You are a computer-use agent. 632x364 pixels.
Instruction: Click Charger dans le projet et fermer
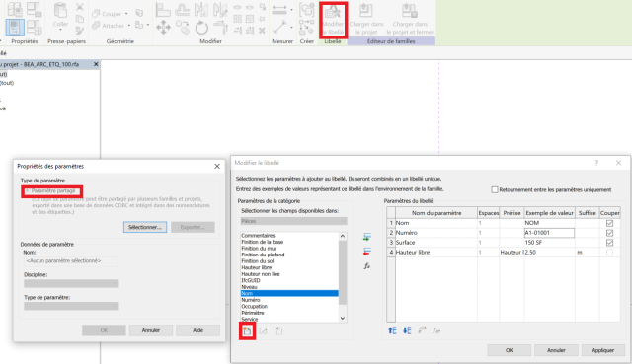[410, 20]
